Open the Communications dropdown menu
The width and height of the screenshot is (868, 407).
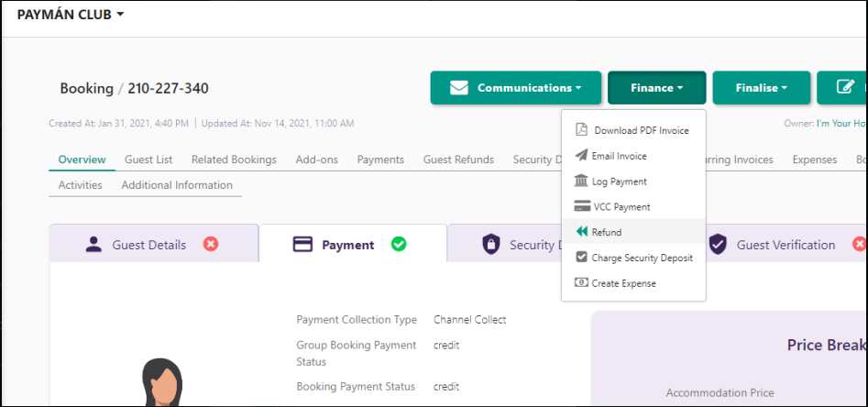click(516, 87)
